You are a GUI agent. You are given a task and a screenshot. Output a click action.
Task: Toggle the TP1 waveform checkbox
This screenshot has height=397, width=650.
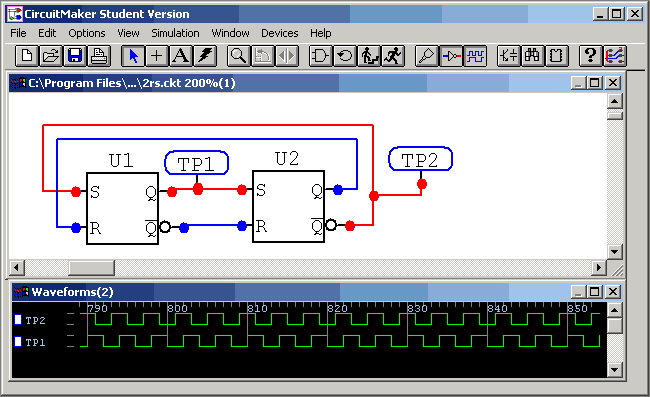click(18, 342)
